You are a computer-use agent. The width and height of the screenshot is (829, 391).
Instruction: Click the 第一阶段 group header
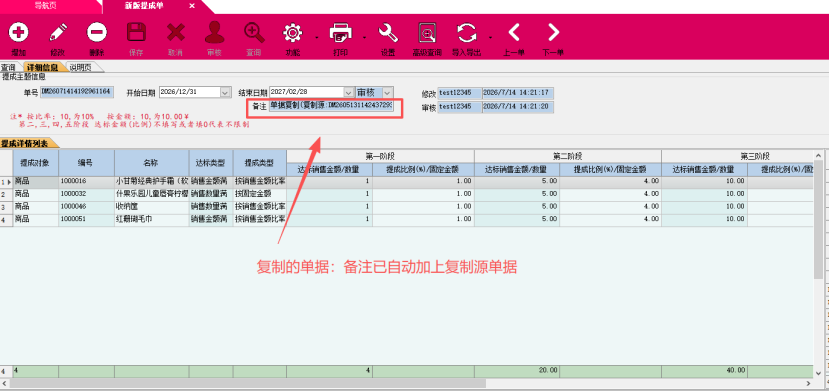click(381, 156)
